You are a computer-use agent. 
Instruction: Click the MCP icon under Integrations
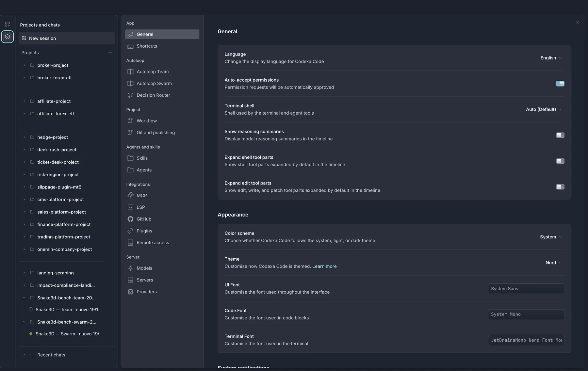pos(130,195)
